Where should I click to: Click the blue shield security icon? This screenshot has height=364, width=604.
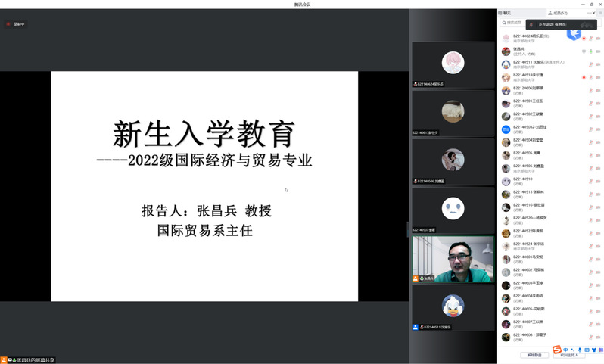(574, 33)
